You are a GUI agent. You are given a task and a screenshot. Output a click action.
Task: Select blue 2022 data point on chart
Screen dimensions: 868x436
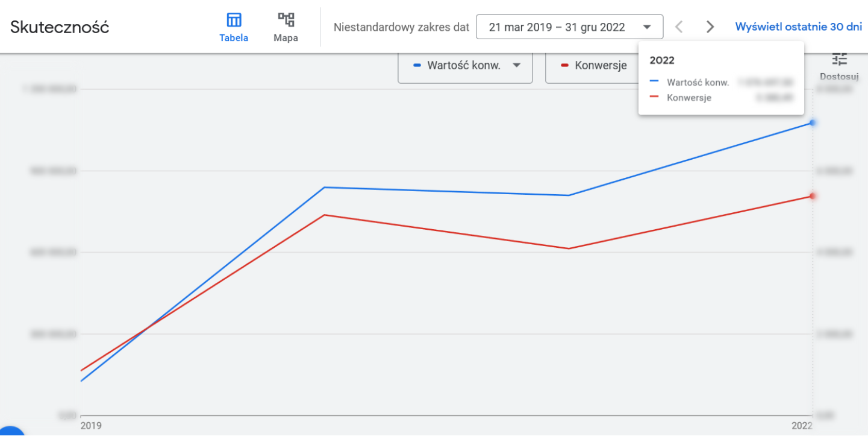point(813,122)
